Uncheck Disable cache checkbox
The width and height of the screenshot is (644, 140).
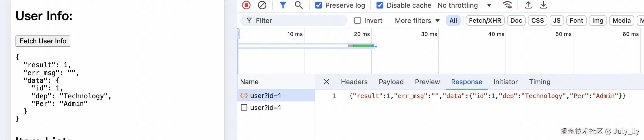(380, 5)
